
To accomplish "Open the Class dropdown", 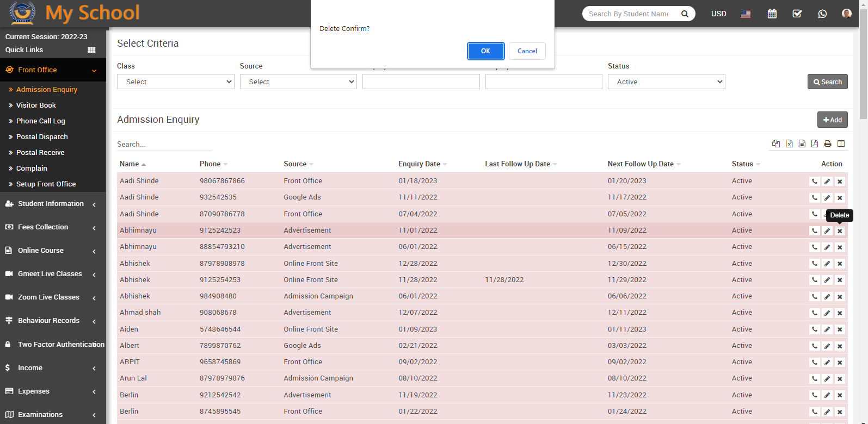I will [175, 82].
